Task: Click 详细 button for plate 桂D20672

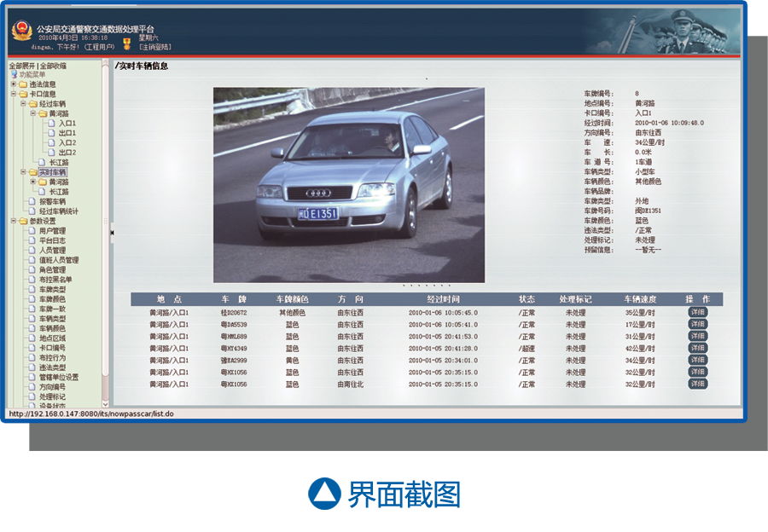Action: [698, 312]
